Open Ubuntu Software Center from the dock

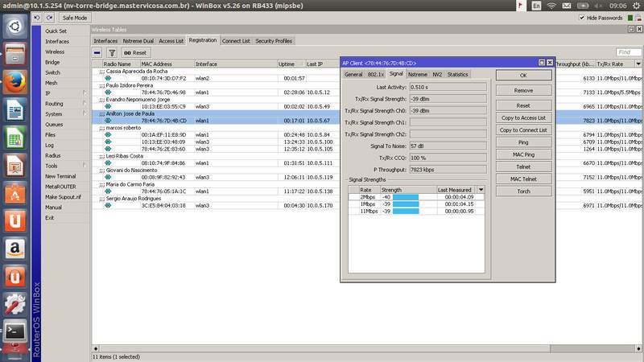(14, 193)
